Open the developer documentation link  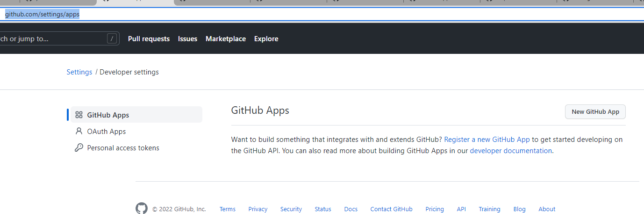click(x=511, y=151)
